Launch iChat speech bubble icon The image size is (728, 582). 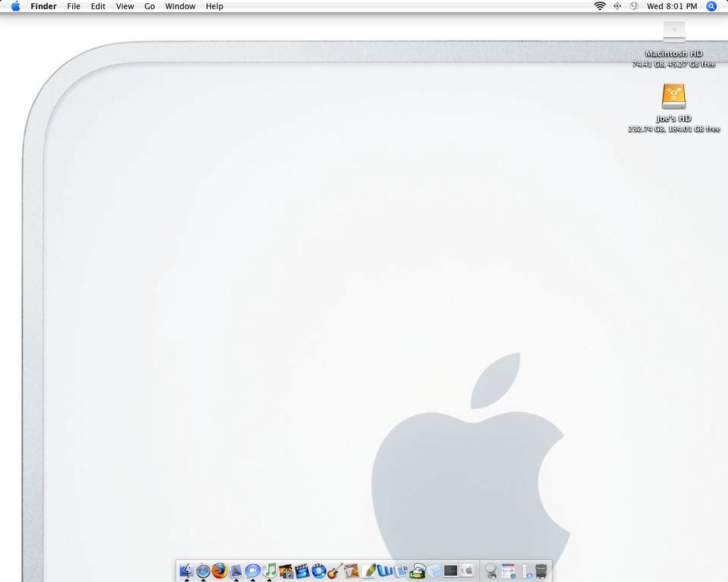pyautogui.click(x=253, y=571)
